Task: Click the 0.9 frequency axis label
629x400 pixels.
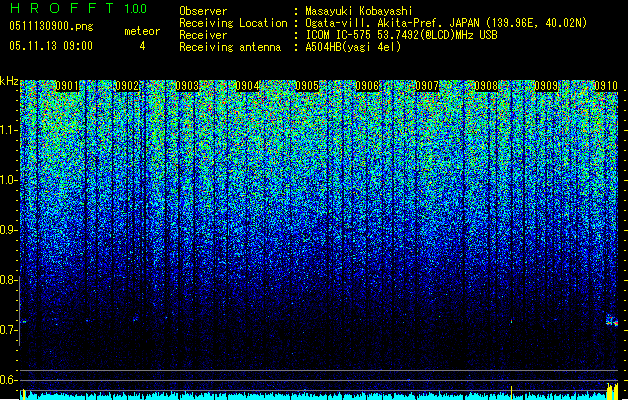Action: click(x=8, y=230)
